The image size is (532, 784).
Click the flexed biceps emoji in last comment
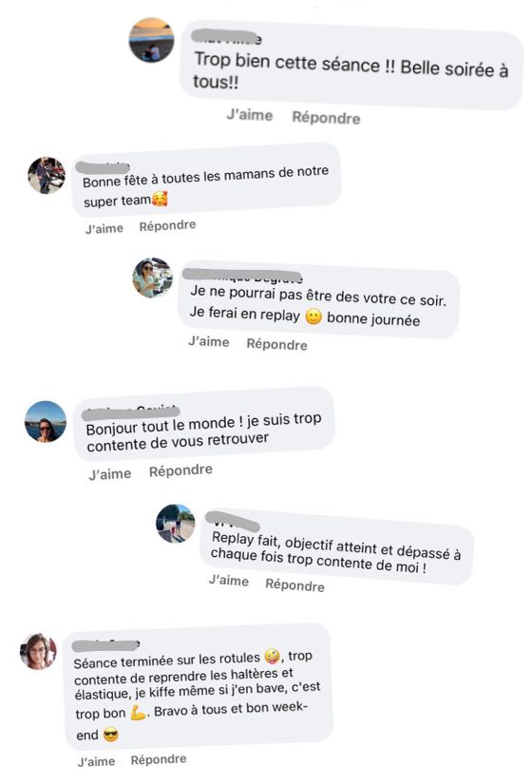(138, 712)
